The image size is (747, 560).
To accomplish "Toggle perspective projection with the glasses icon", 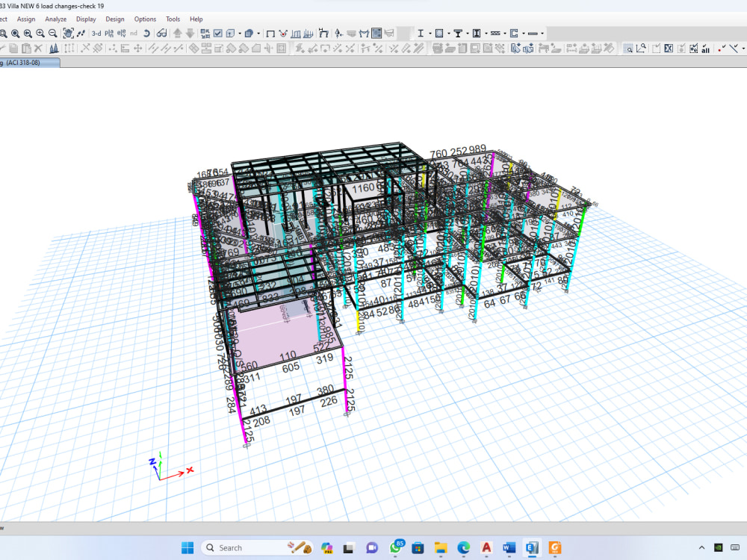I will tap(162, 33).
